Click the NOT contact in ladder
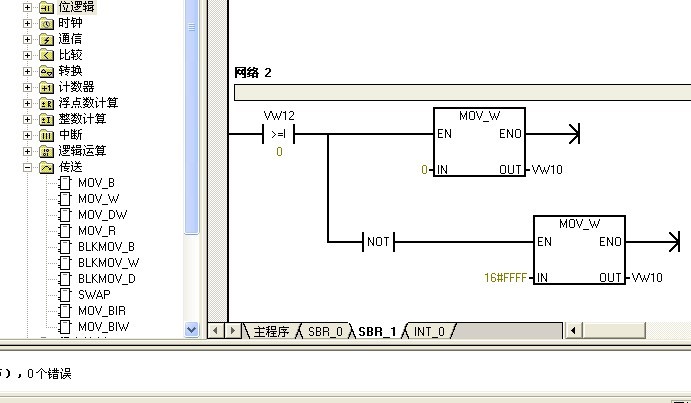Image resolution: width=691 pixels, height=403 pixels. pyautogui.click(x=378, y=242)
